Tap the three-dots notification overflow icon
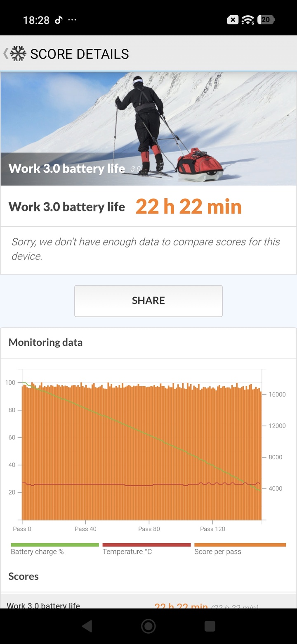The height and width of the screenshot is (644, 297). click(72, 20)
